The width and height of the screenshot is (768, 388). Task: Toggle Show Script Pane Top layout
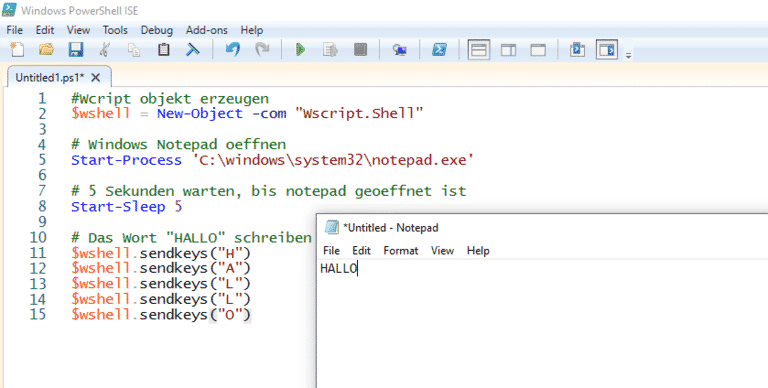pos(479,49)
